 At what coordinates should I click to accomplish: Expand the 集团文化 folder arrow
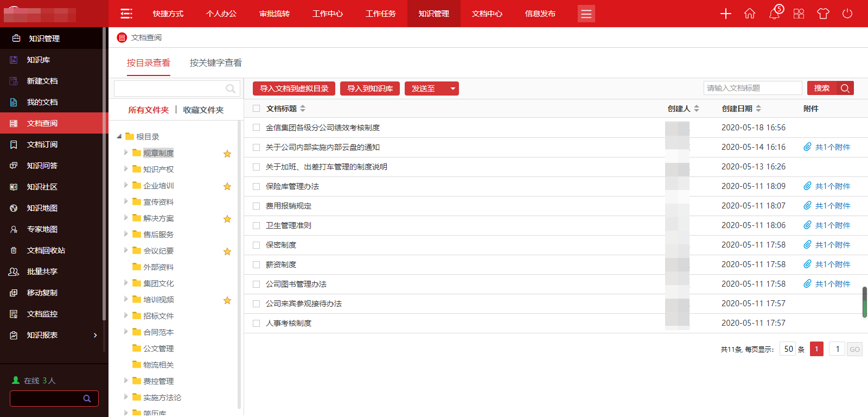tap(126, 283)
